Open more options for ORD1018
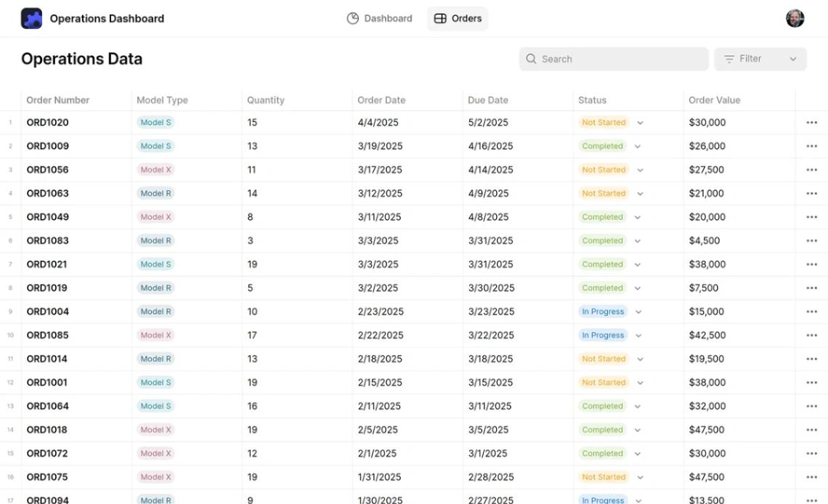 811,430
